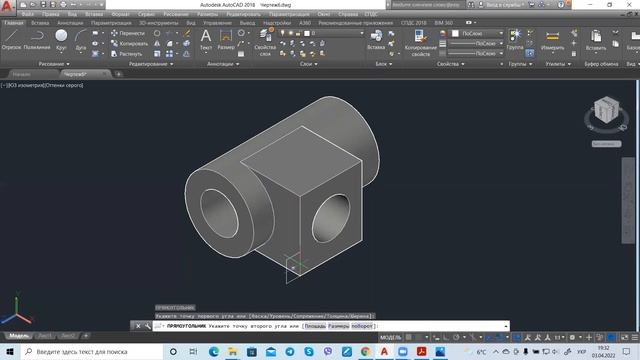Toggle grid display in status bar
Image resolution: width=640 pixels, height=360 pixels.
409,337
